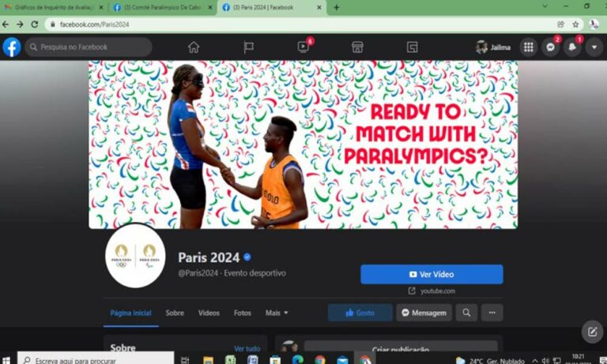
Task: Open the Messenger icon in header
Action: click(x=550, y=47)
